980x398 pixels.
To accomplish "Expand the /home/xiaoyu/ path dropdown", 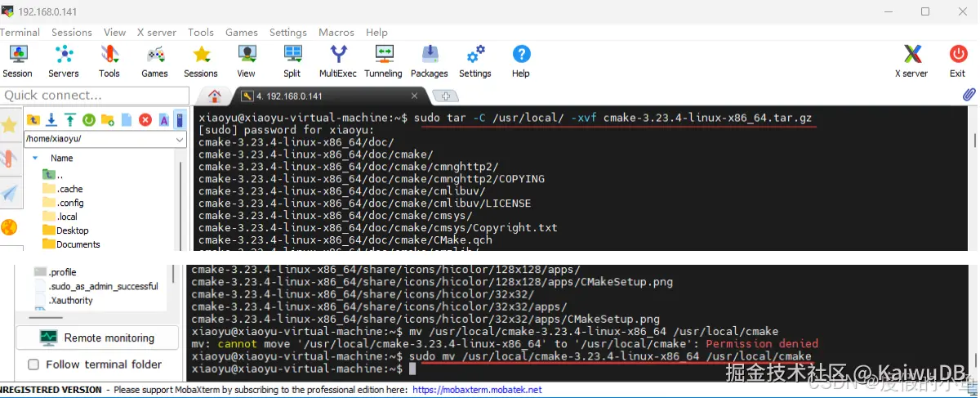I will point(180,139).
